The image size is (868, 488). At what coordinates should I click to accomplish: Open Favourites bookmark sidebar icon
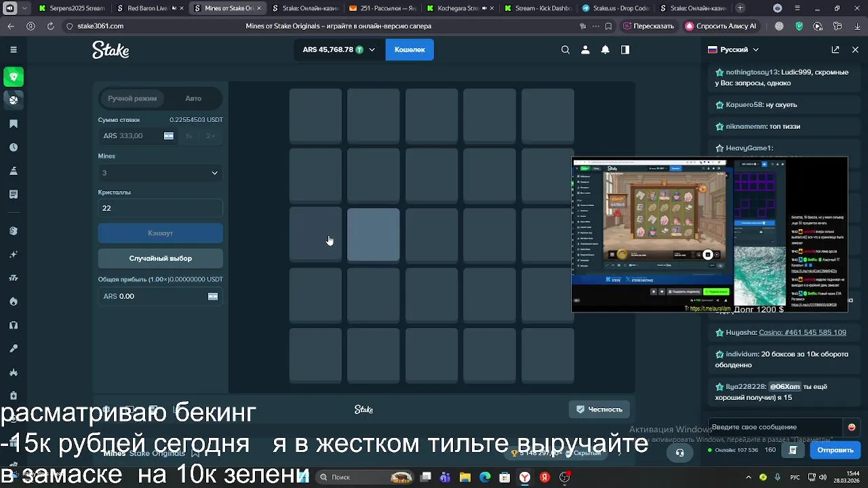13,123
